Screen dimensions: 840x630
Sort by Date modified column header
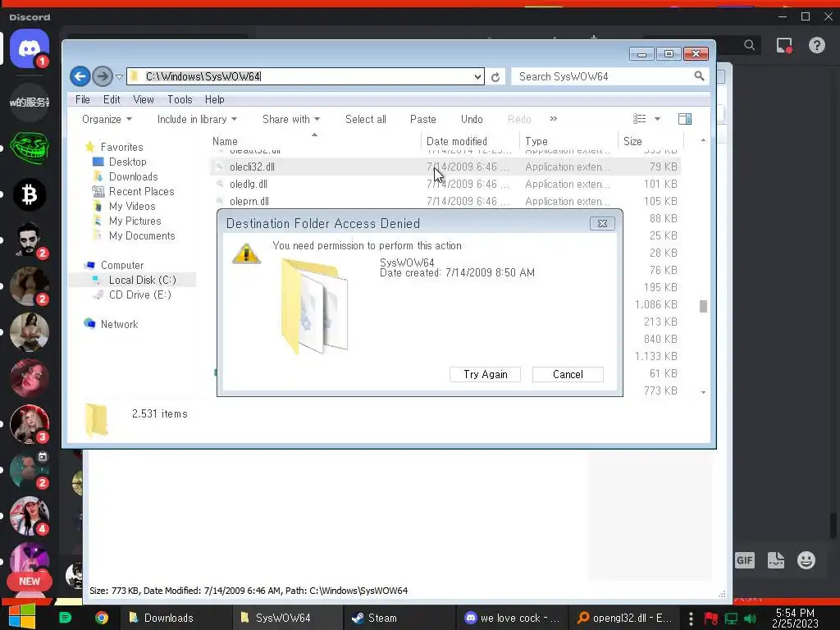point(470,141)
